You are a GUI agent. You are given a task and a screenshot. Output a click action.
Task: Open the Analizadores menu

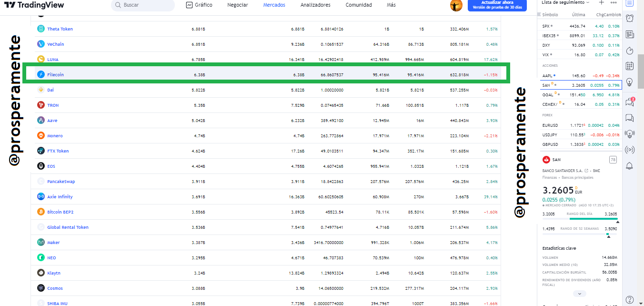315,5
